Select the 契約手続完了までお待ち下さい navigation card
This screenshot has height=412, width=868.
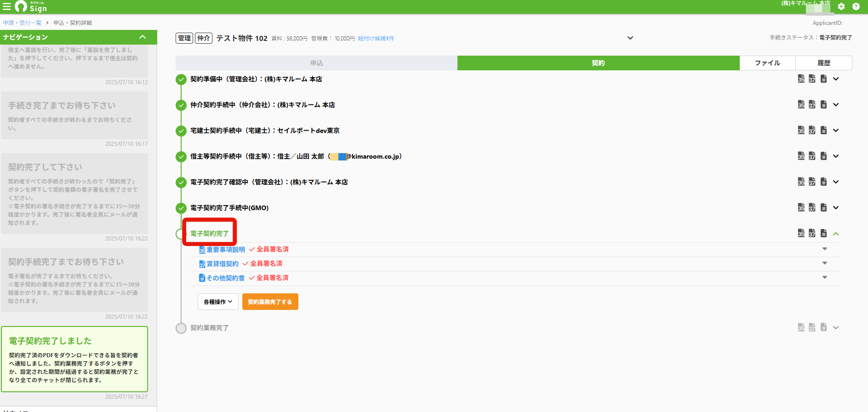click(x=74, y=280)
